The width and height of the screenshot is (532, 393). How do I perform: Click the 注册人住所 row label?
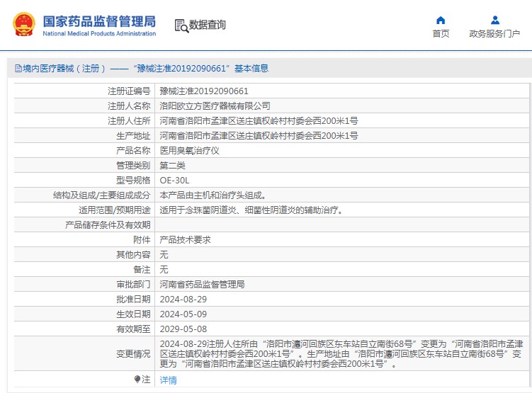pyautogui.click(x=129, y=120)
